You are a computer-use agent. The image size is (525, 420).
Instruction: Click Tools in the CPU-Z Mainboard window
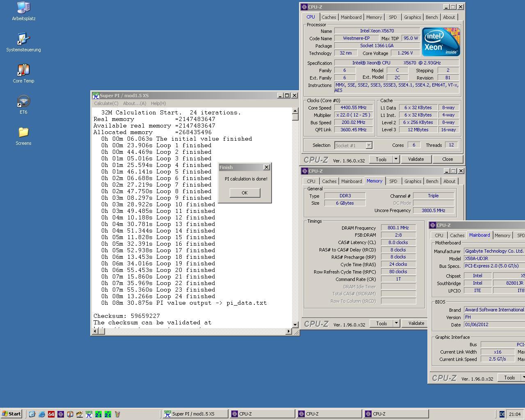tap(509, 378)
